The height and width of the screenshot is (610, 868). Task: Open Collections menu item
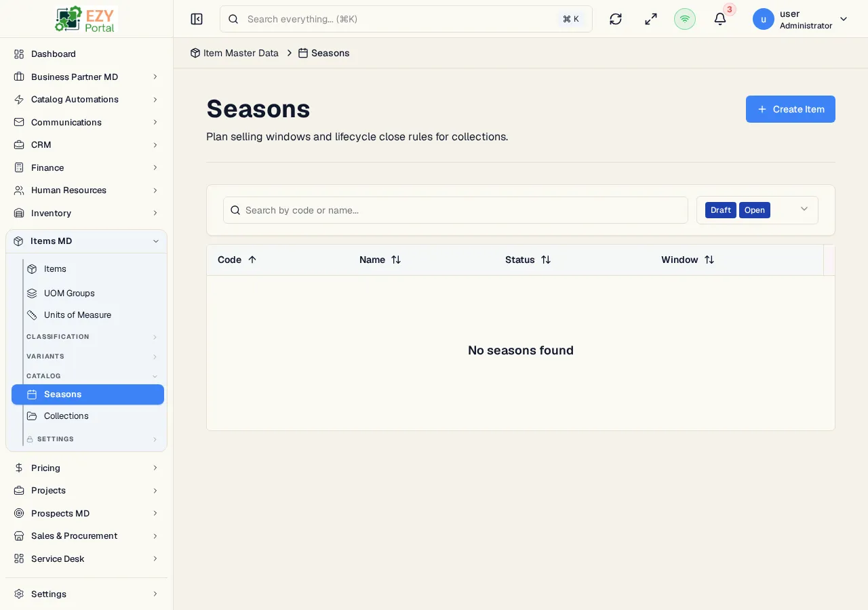87,416
